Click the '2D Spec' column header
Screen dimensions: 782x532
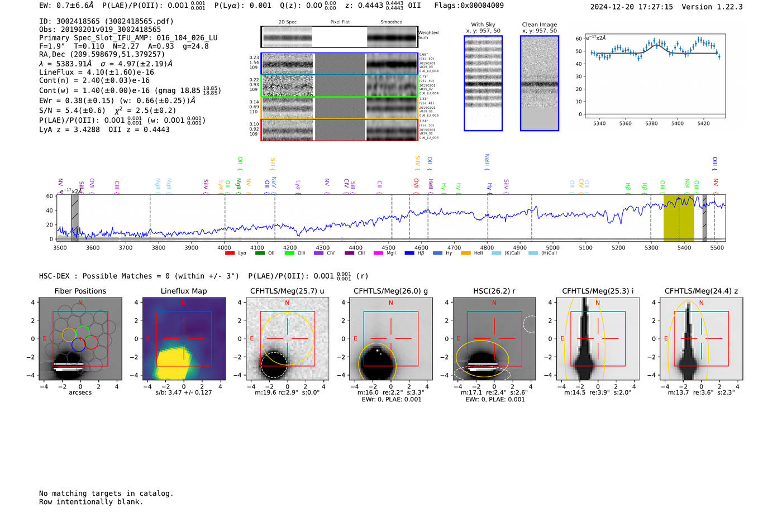coord(288,22)
